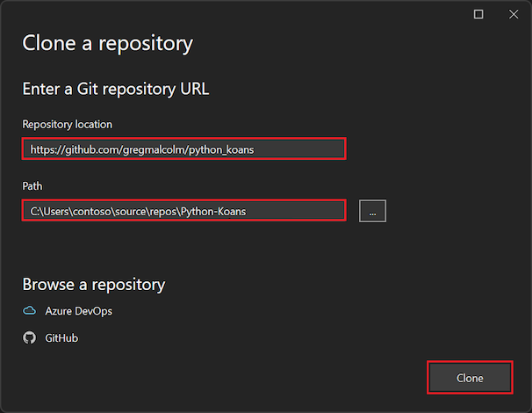Select the "Enter a Git repository URL" heading
The width and height of the screenshot is (532, 413).
(x=115, y=89)
